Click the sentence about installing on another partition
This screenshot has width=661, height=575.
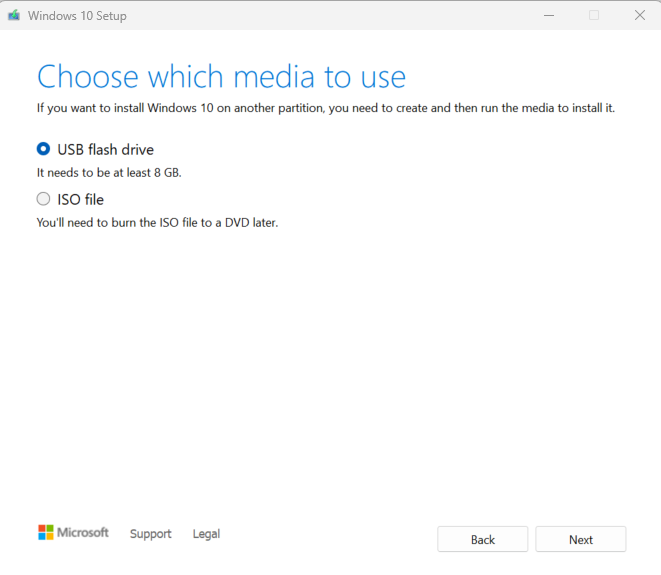(x=326, y=108)
